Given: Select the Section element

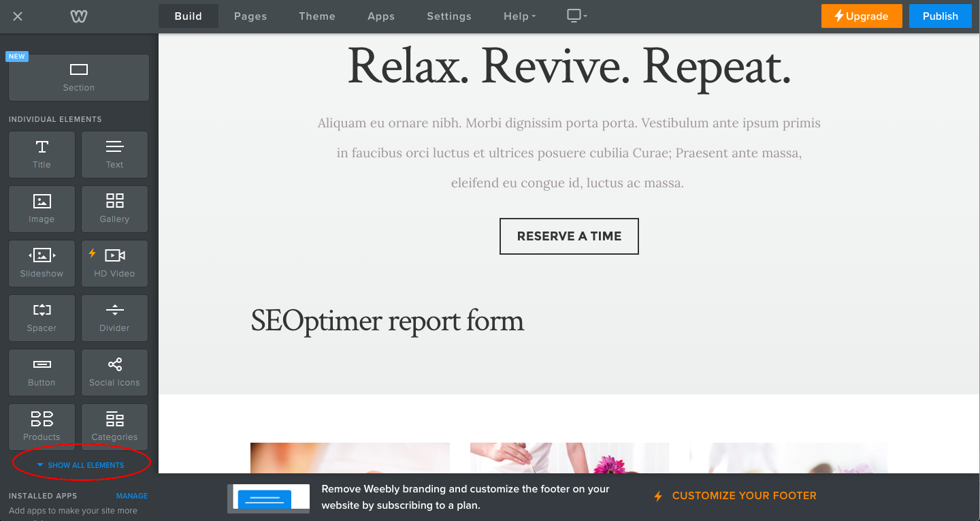Looking at the screenshot, I should pos(79,78).
